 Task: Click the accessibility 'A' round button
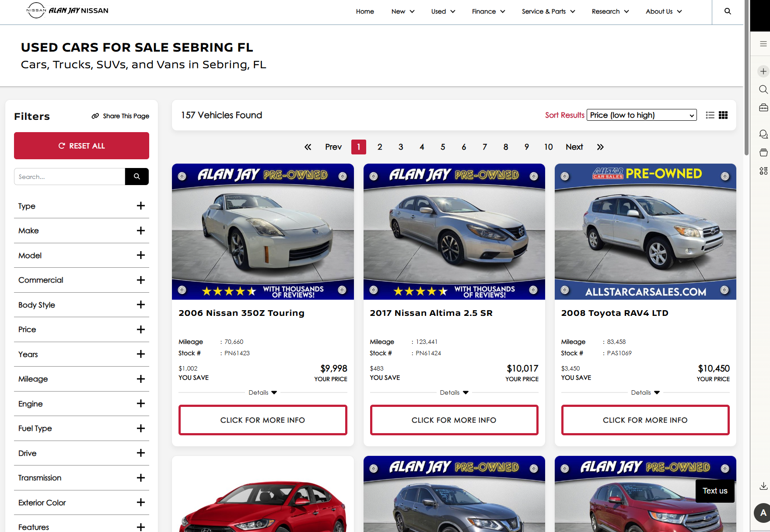[x=763, y=513]
